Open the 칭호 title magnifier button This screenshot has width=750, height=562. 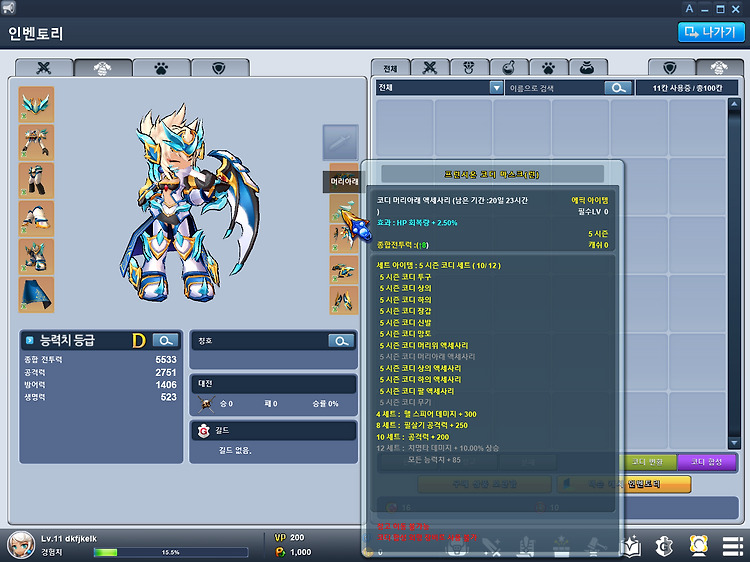[342, 341]
